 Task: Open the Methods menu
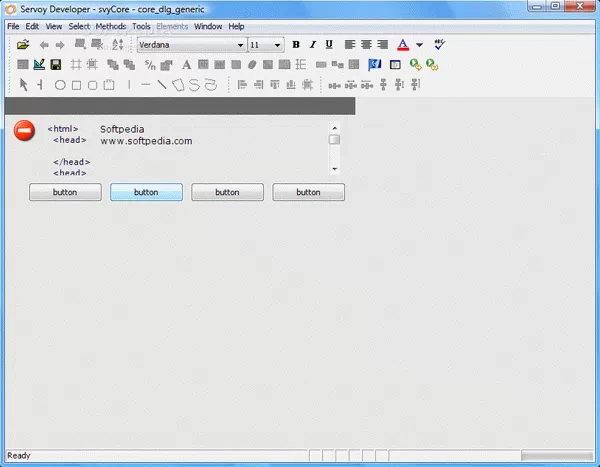pyautogui.click(x=111, y=26)
